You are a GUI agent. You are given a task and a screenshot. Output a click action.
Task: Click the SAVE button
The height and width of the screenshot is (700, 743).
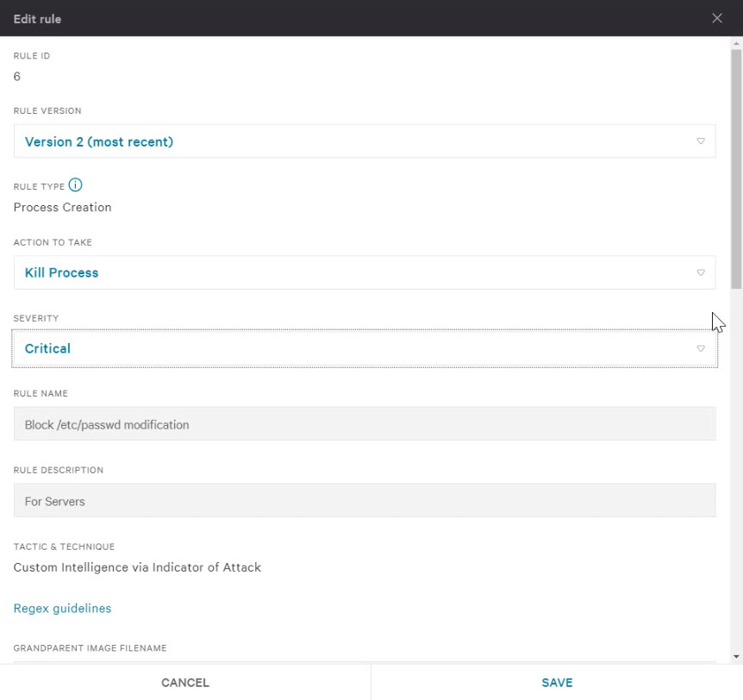557,683
